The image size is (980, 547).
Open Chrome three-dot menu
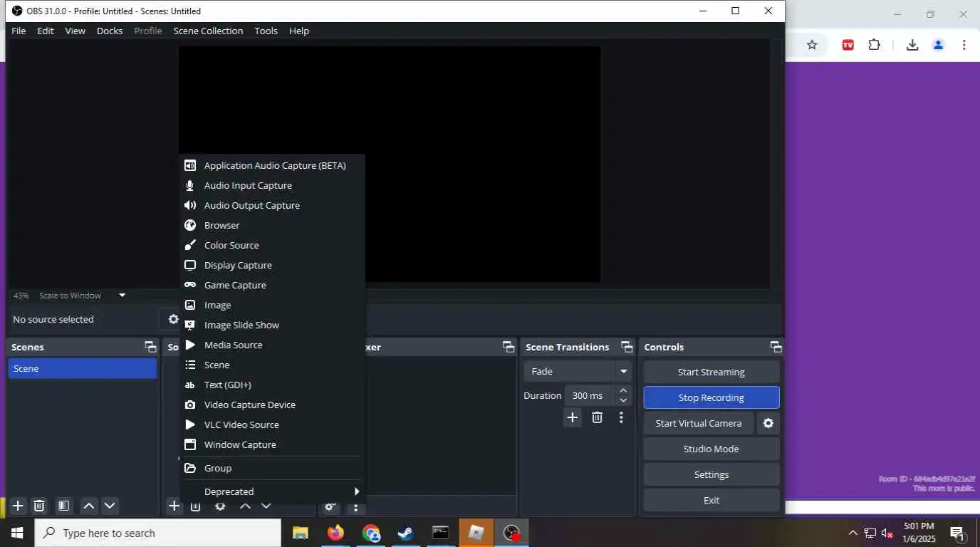coord(964,45)
